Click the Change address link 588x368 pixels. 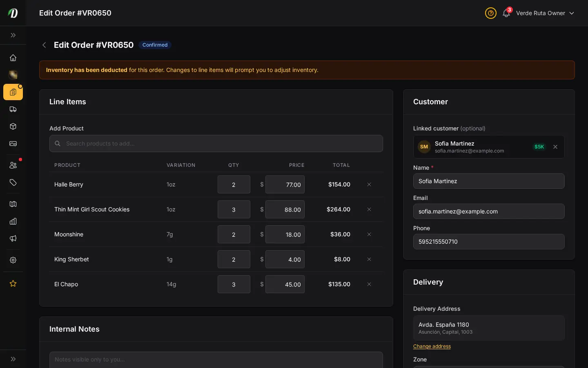[432, 346]
